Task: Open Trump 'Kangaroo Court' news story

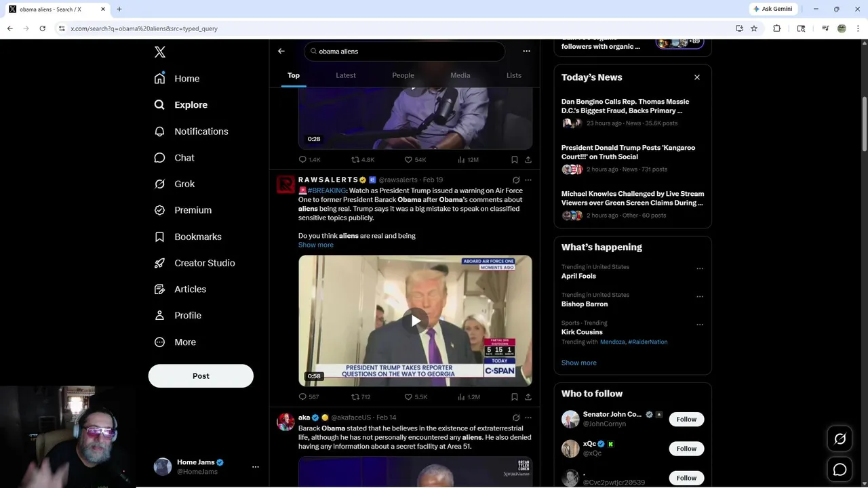Action: point(633,158)
